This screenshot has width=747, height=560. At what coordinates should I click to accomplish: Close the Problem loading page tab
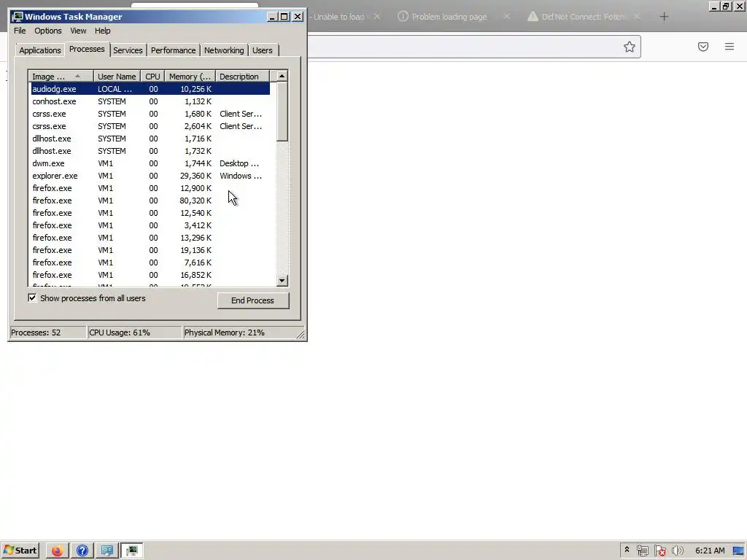(507, 16)
